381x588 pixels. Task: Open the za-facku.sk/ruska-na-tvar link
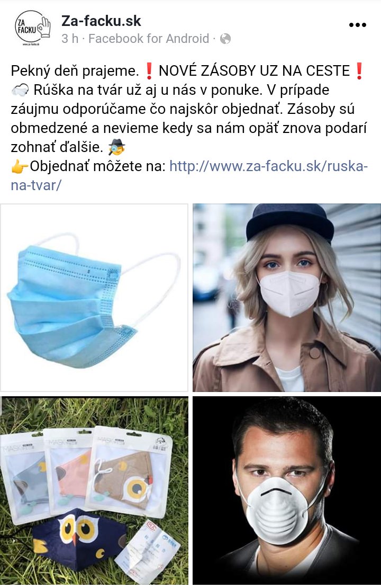189,175
